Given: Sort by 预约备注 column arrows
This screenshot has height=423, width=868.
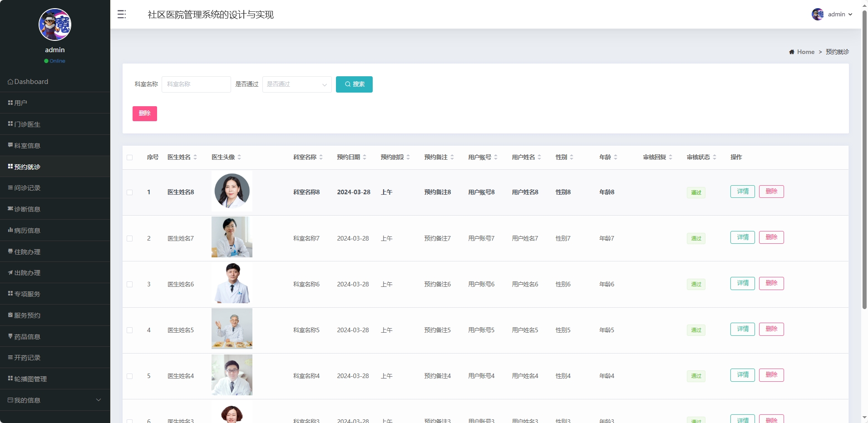Looking at the screenshot, I should click(x=452, y=157).
